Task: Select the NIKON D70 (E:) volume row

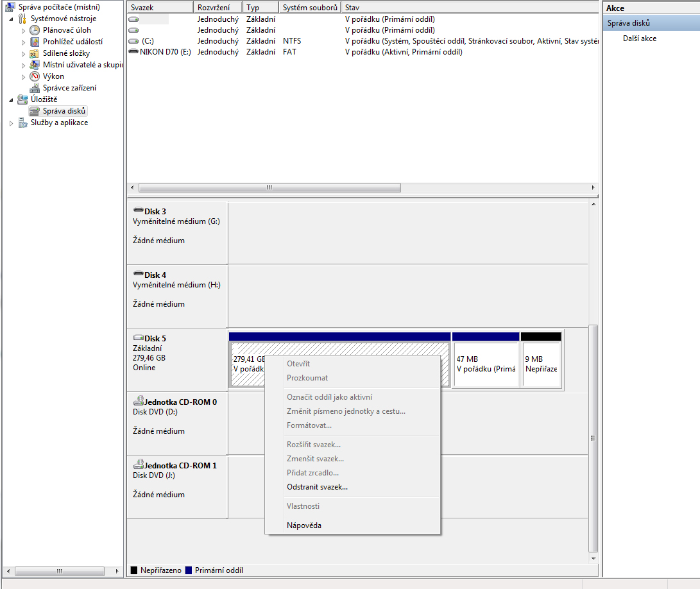Action: 363,52
